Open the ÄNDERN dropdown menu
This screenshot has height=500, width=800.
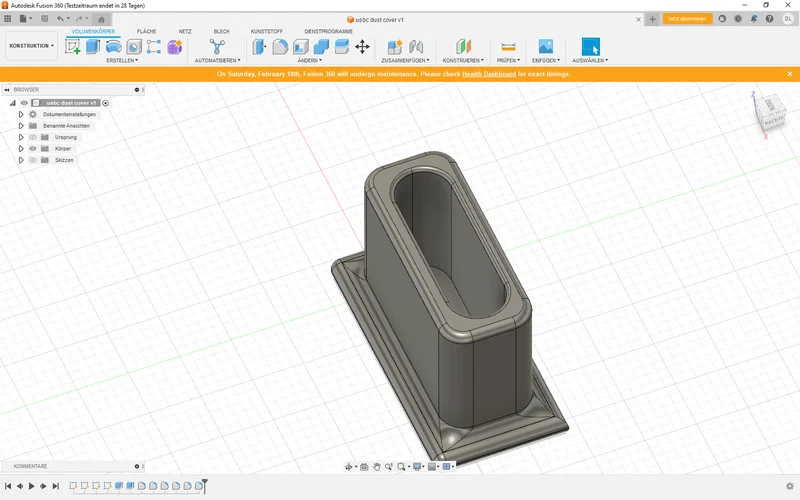pyautogui.click(x=310, y=60)
